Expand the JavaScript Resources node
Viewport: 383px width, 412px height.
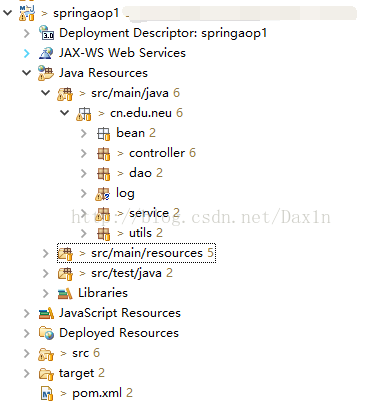pyautogui.click(x=27, y=313)
